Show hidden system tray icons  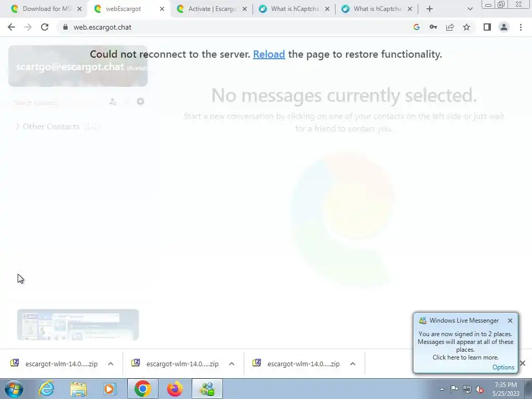(442, 389)
